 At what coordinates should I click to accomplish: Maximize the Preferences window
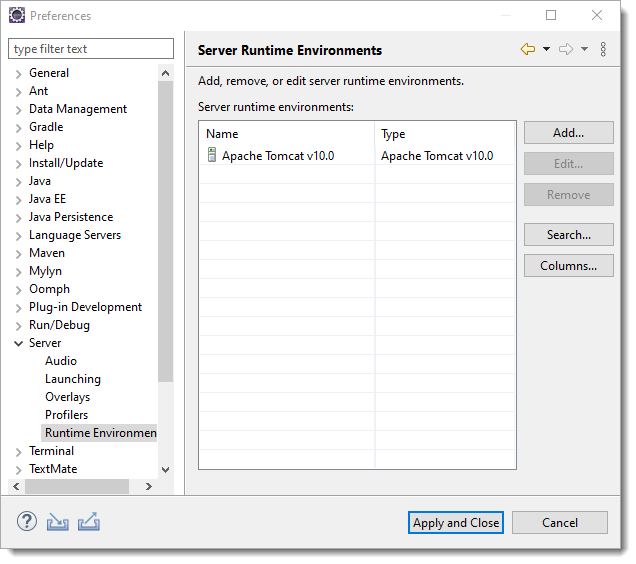tap(550, 15)
